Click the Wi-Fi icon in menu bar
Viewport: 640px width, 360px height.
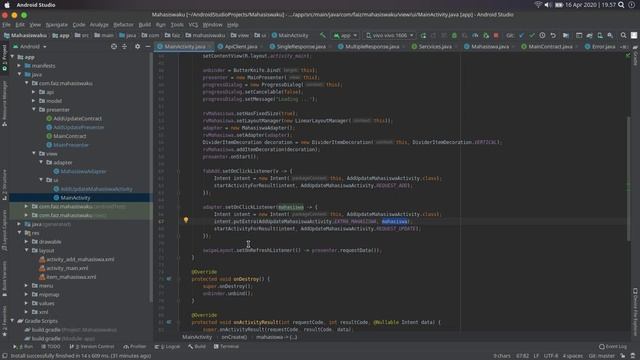[538, 4]
